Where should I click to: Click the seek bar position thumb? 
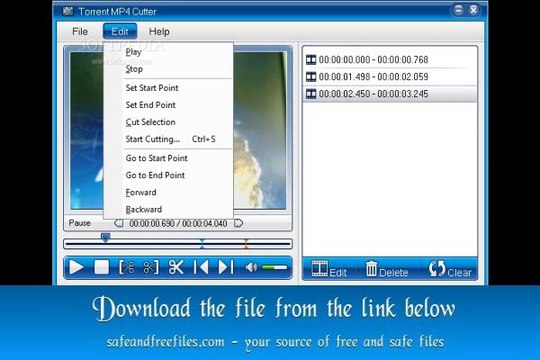click(105, 237)
